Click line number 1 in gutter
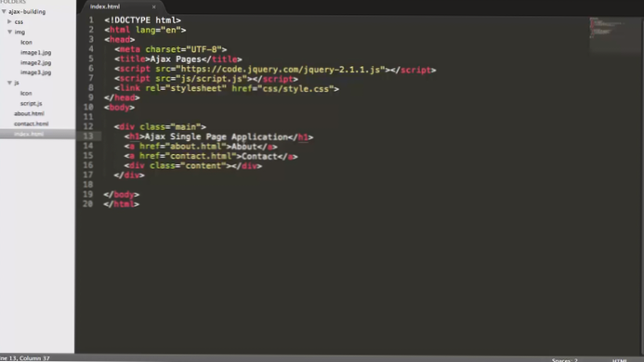Screen dimensions: 644x362 91,19
